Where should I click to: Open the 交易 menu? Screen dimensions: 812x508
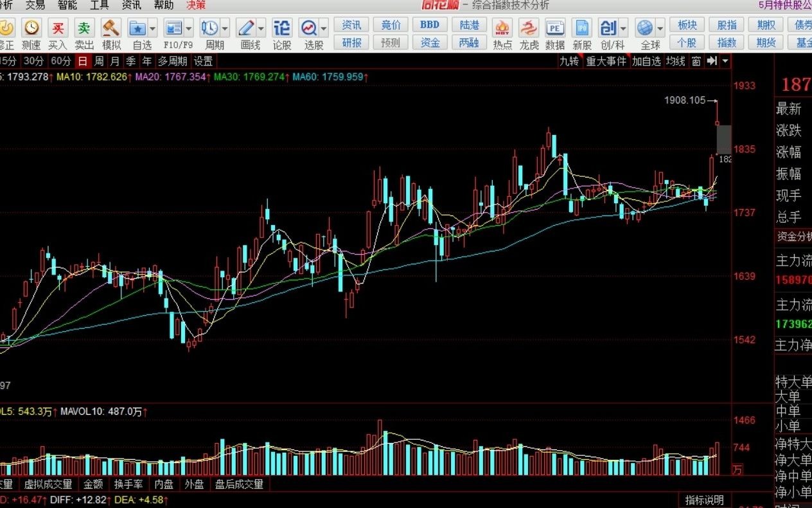[35, 5]
